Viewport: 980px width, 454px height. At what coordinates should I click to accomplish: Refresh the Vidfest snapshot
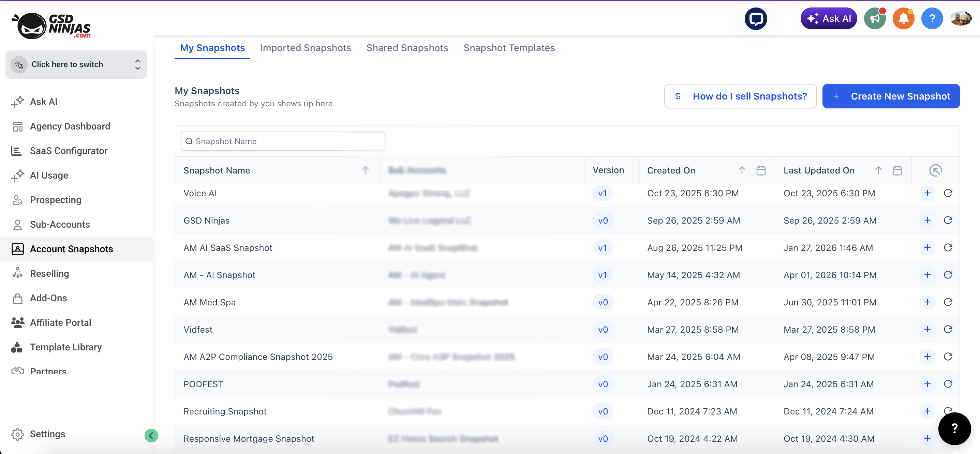tap(948, 329)
